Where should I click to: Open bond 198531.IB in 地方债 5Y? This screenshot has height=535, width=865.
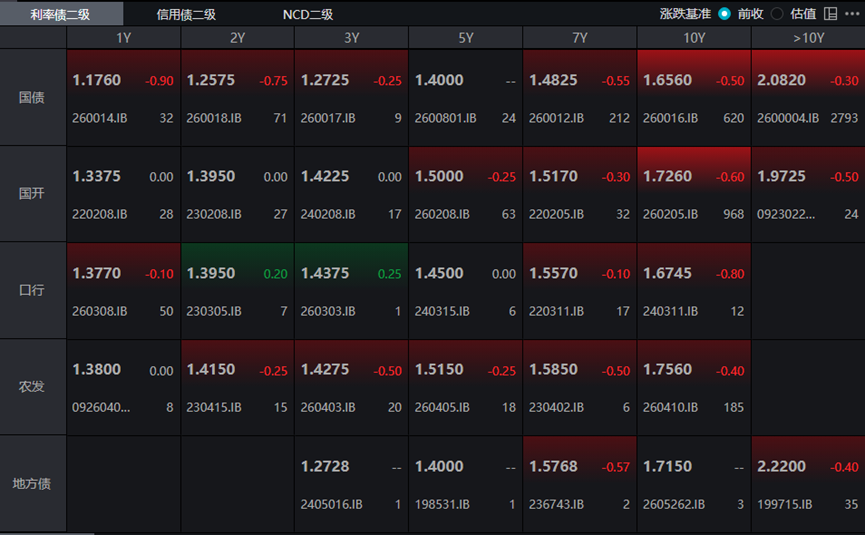pyautogui.click(x=442, y=504)
